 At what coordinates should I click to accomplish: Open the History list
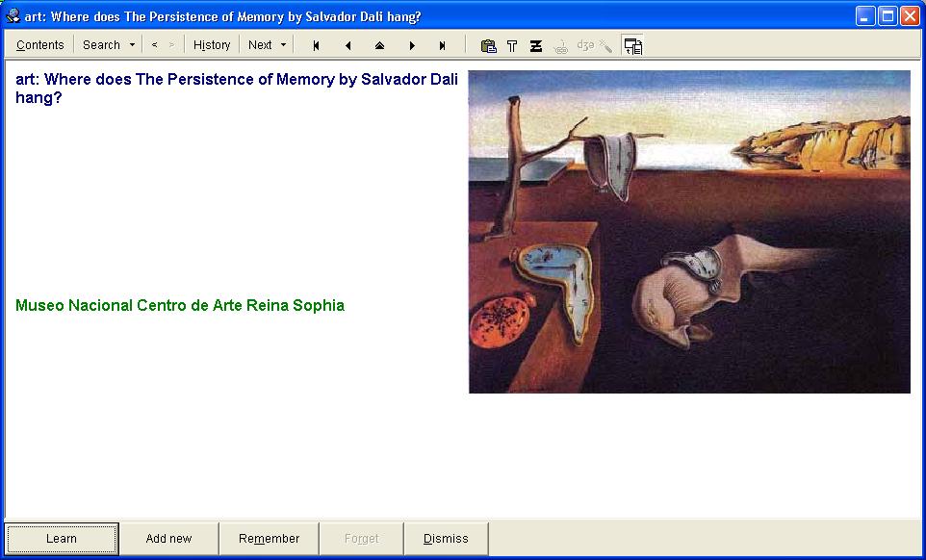(212, 45)
